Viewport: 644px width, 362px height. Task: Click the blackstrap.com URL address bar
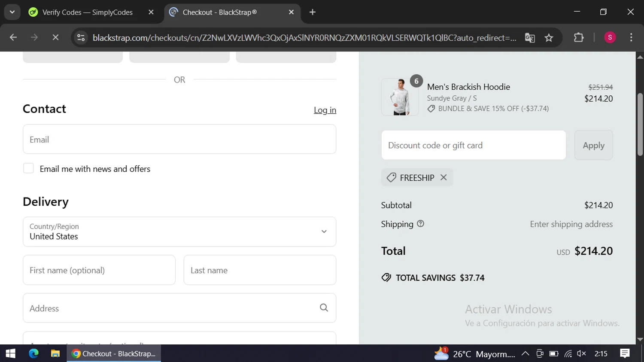[x=304, y=38]
